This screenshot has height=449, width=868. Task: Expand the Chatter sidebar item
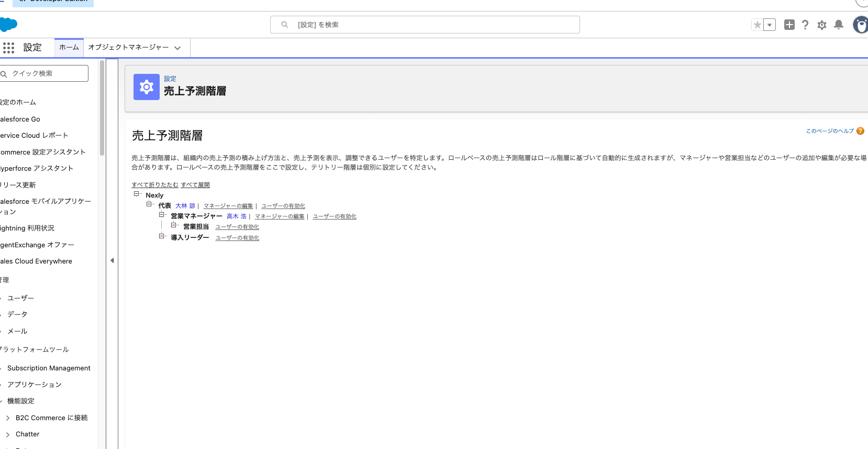point(8,434)
